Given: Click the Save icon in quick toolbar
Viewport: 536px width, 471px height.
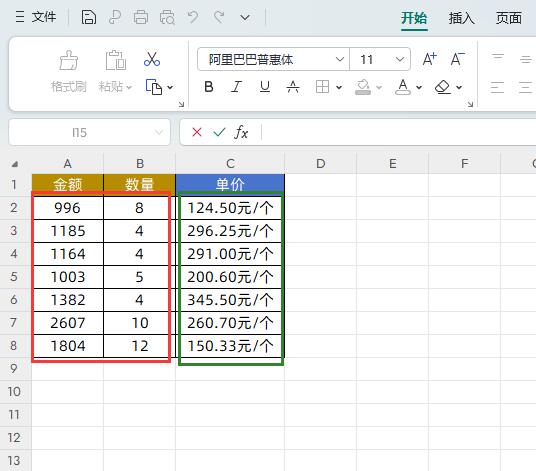Looking at the screenshot, I should [x=89, y=17].
